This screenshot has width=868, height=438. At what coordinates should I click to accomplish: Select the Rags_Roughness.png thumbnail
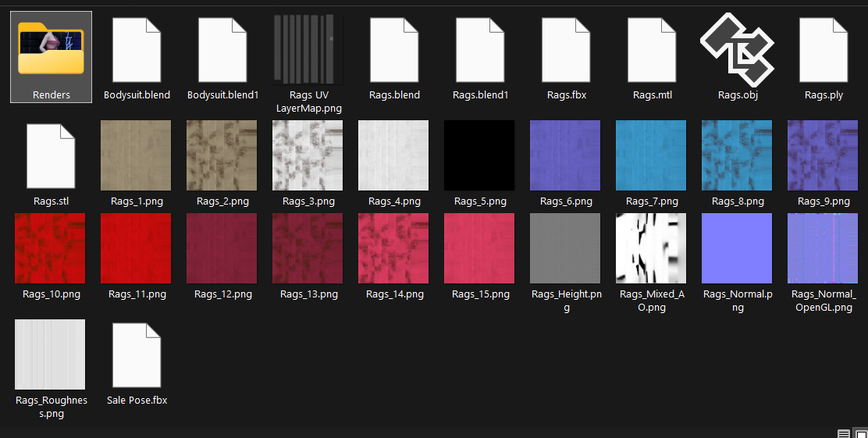tap(51, 354)
